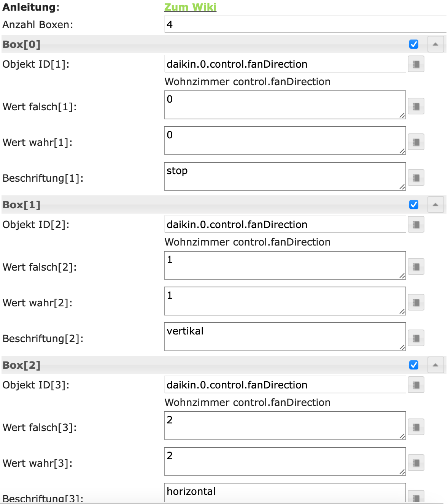448x504 pixels.
Task: Click edit icon beside Beschriftung[2]
Action: (x=416, y=338)
